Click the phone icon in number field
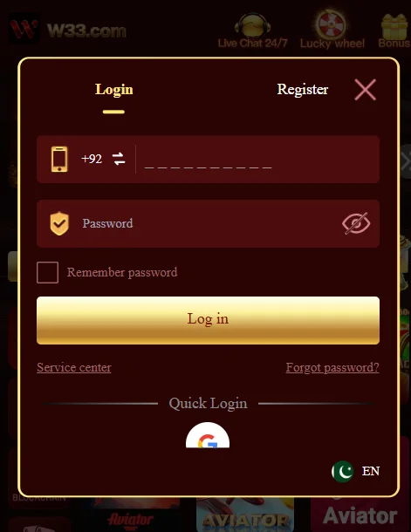 (59, 159)
